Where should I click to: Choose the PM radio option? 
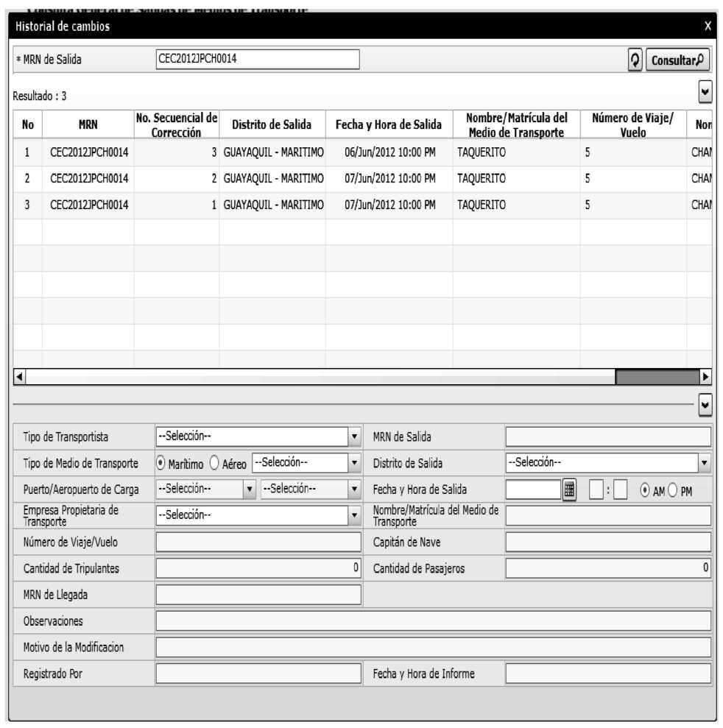coord(672,490)
